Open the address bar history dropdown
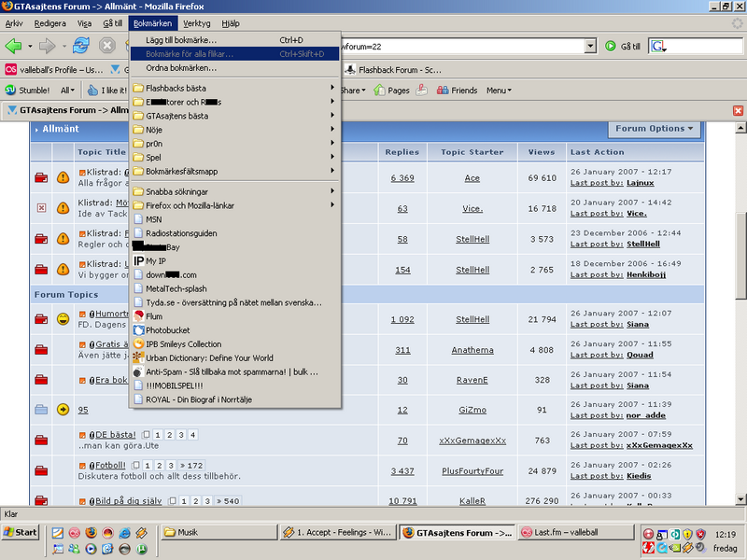The image size is (747, 560). (x=590, y=46)
